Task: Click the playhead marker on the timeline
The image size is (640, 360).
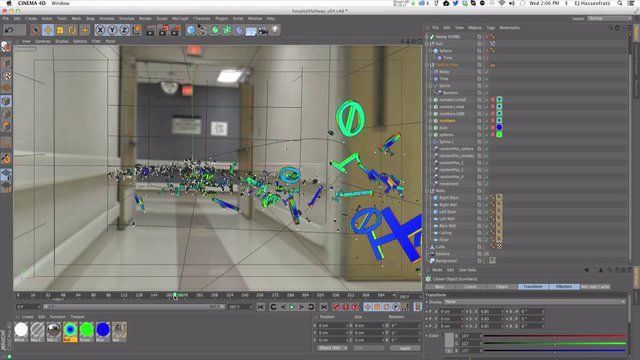Action: pos(175,295)
